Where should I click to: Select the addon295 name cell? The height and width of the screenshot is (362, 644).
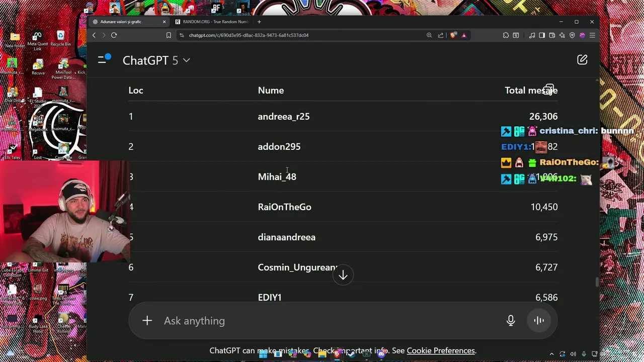click(279, 147)
